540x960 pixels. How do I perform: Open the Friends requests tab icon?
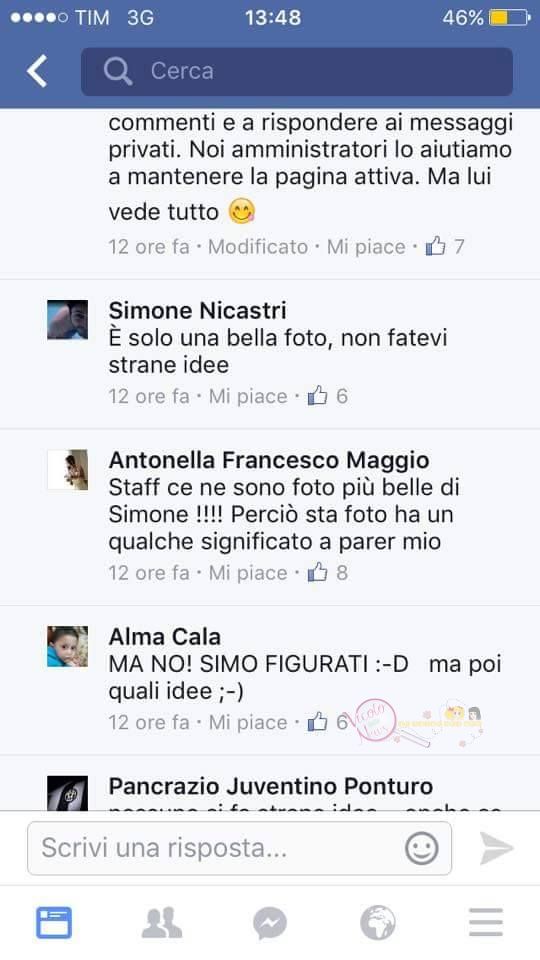pos(162,923)
